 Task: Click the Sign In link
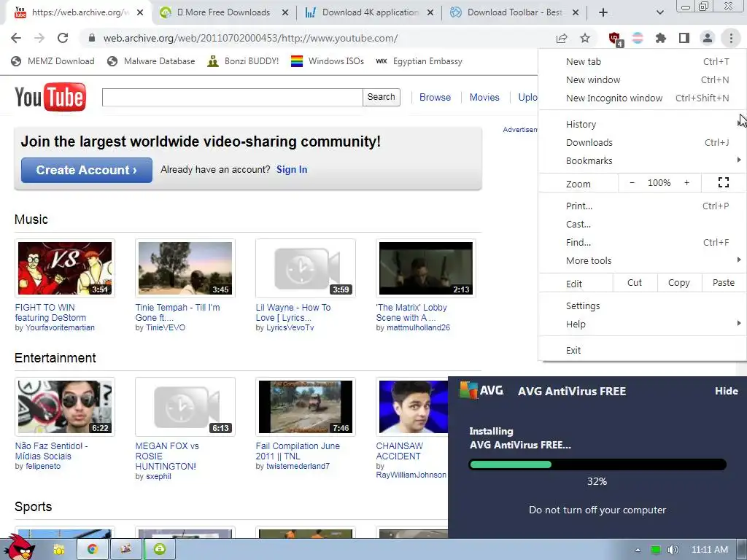coord(292,169)
